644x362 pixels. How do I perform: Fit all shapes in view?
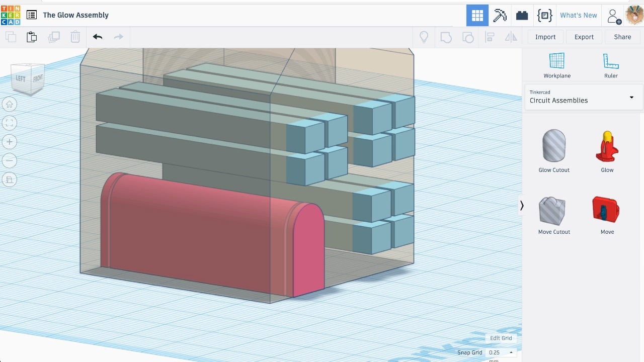10,123
